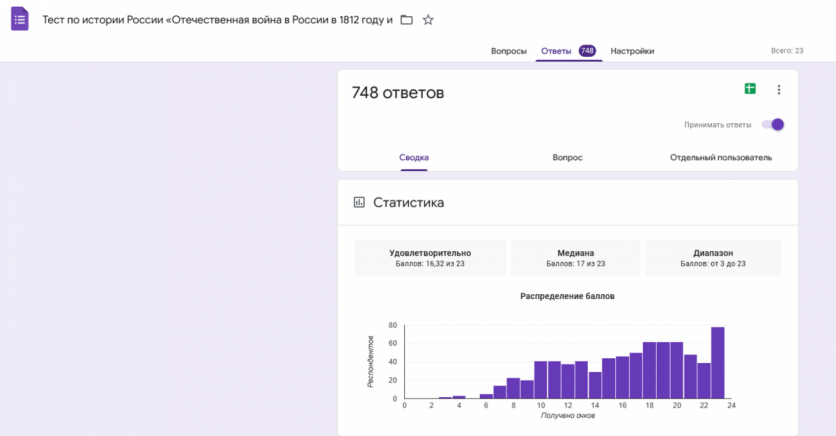The image size is (836, 436).
Task: Click the Диапазон range card
Action: pos(714,258)
